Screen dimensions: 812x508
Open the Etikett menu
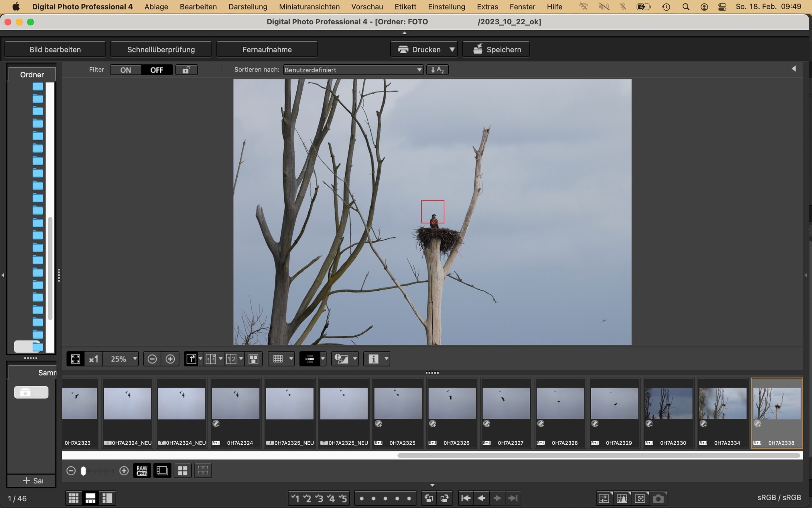click(405, 7)
